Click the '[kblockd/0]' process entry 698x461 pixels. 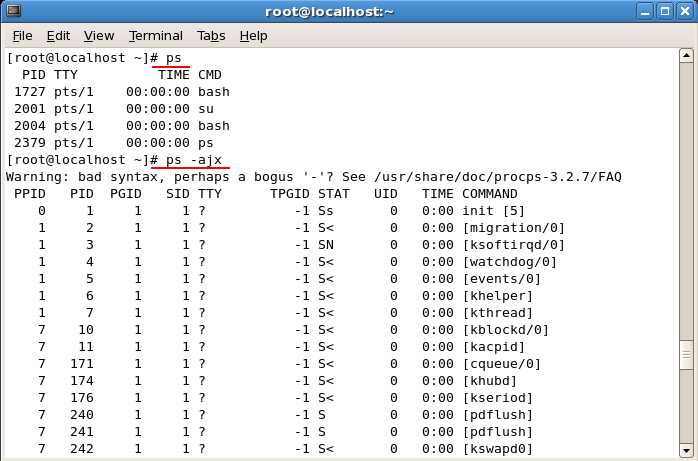506,330
